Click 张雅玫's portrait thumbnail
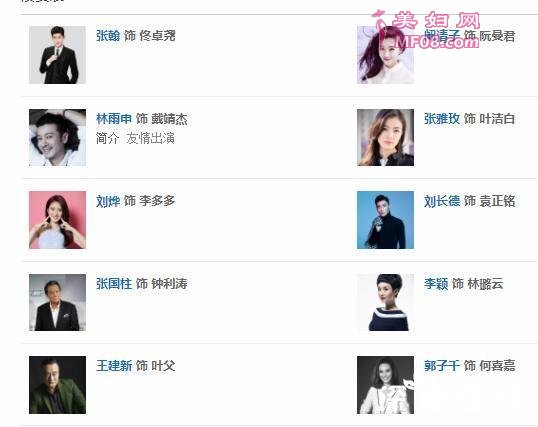538x427 pixels. (x=385, y=137)
